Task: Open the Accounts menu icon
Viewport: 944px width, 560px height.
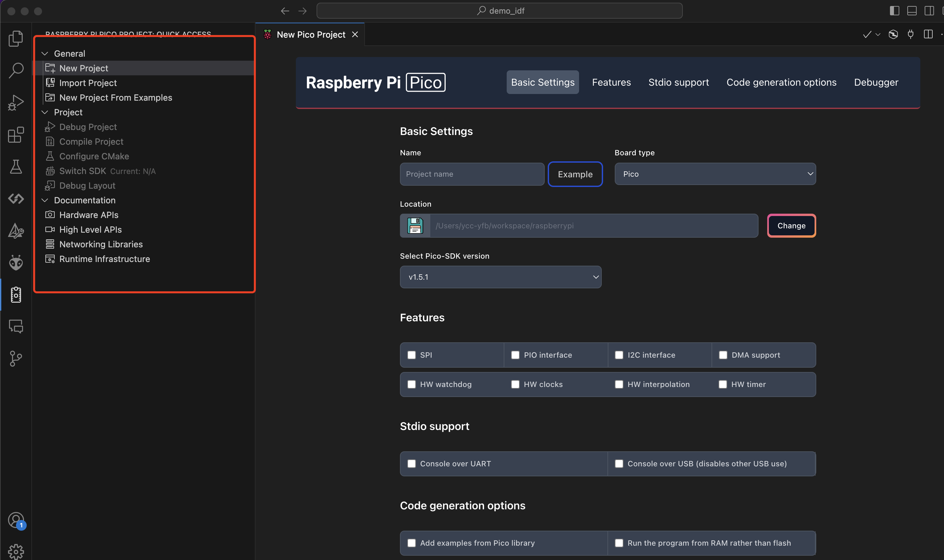Action: point(16,520)
